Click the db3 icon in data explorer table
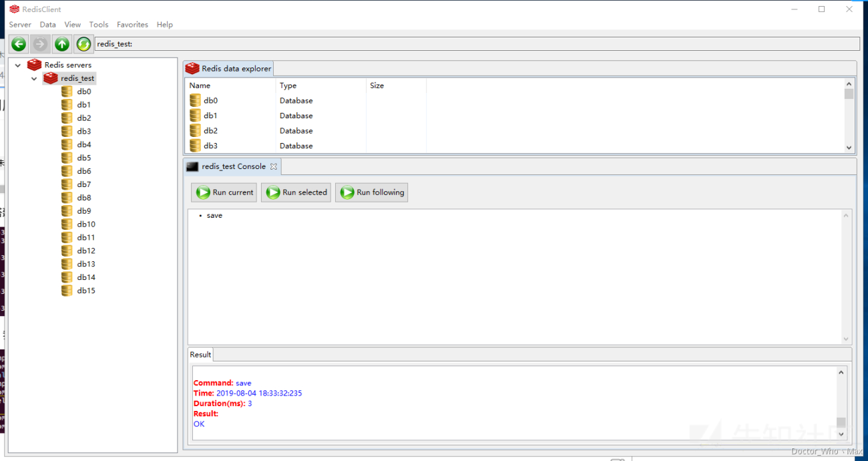The width and height of the screenshot is (868, 461). [195, 146]
